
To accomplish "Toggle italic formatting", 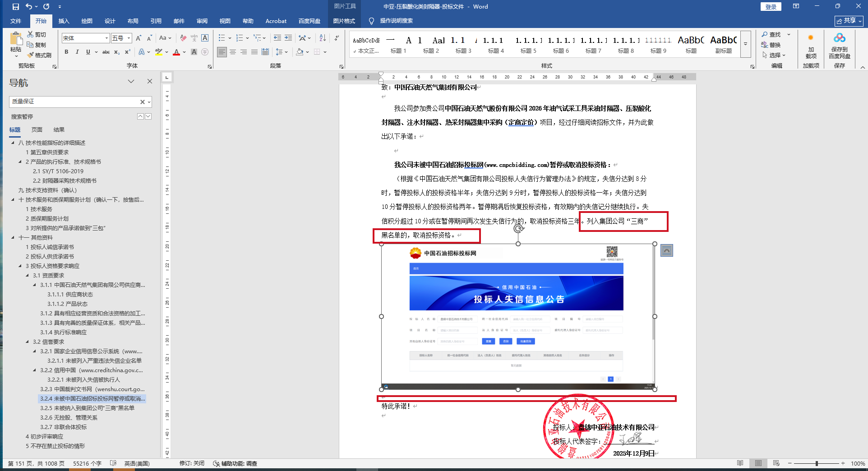I will coord(77,52).
